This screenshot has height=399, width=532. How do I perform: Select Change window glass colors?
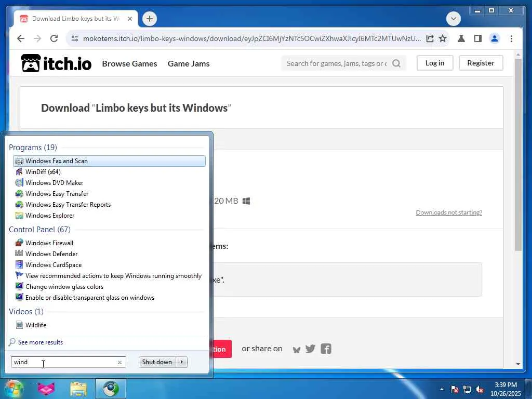(109, 287)
